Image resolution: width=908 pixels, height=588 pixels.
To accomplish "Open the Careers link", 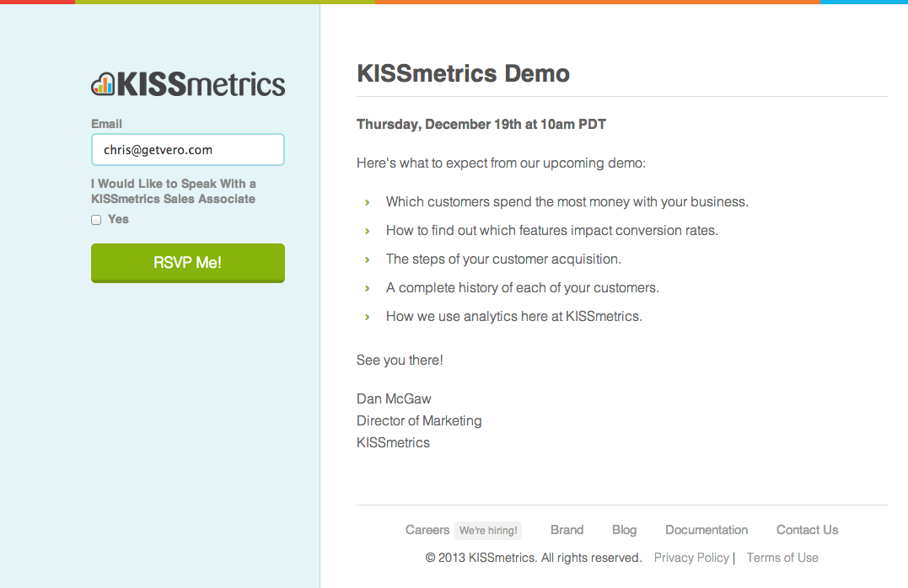I will point(427,530).
